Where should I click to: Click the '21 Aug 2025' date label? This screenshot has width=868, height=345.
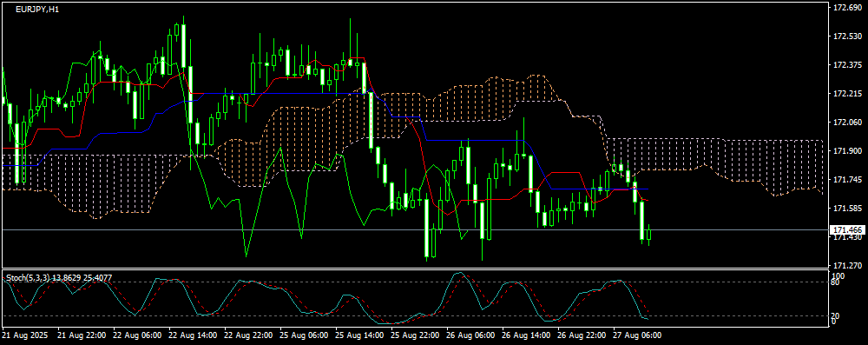[25, 335]
